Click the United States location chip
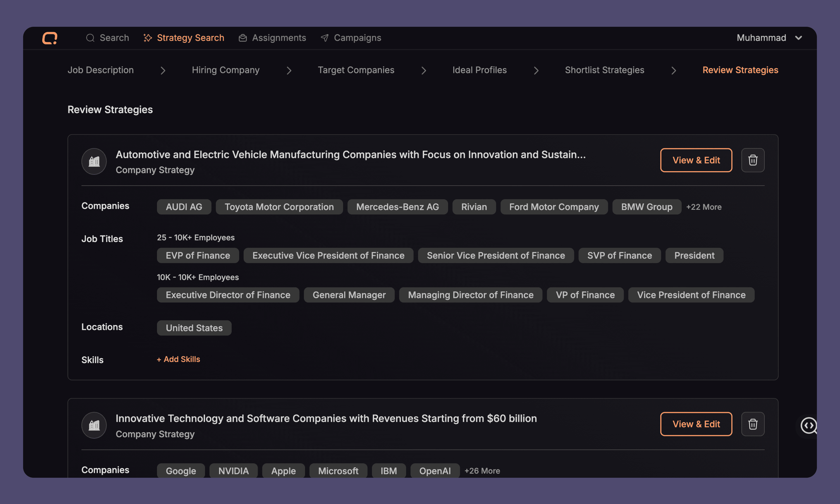Viewport: 840px width, 504px height. [x=194, y=328]
